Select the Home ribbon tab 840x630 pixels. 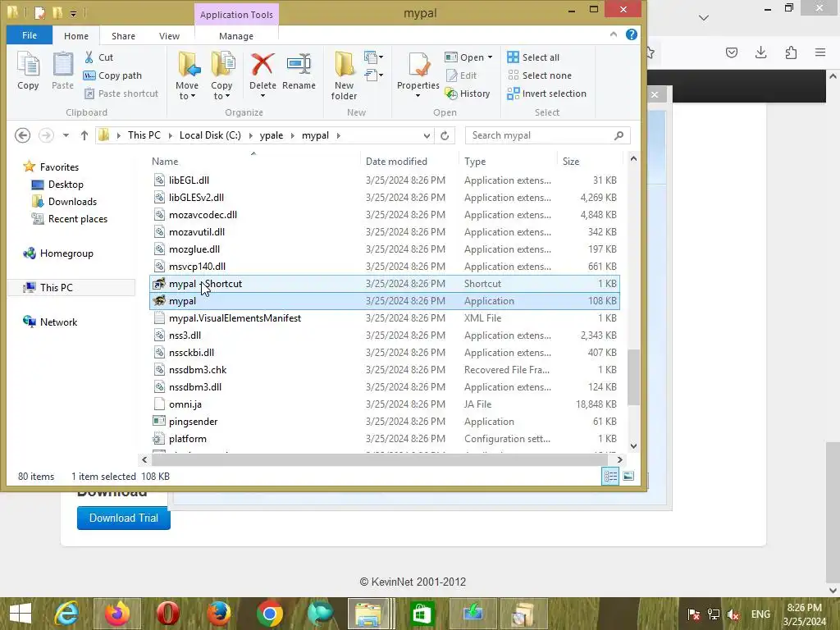[x=76, y=36]
